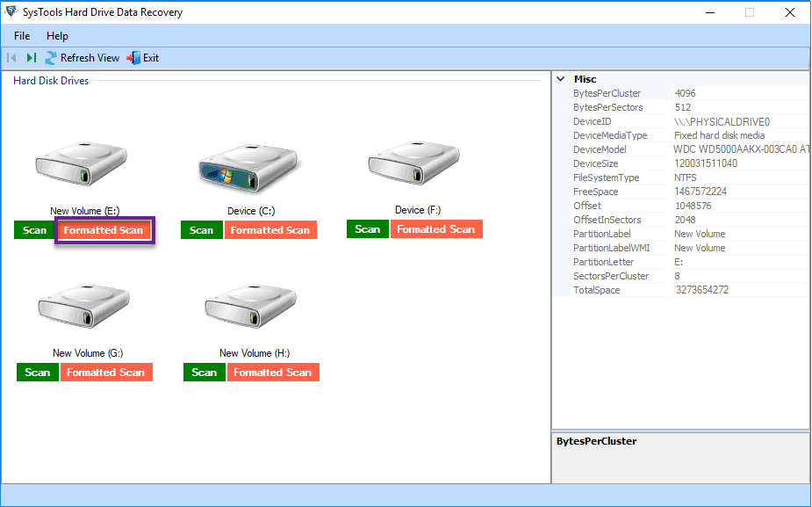Click Formatted Scan for Device (F:)
Viewport: 812px width, 507px height.
click(436, 229)
